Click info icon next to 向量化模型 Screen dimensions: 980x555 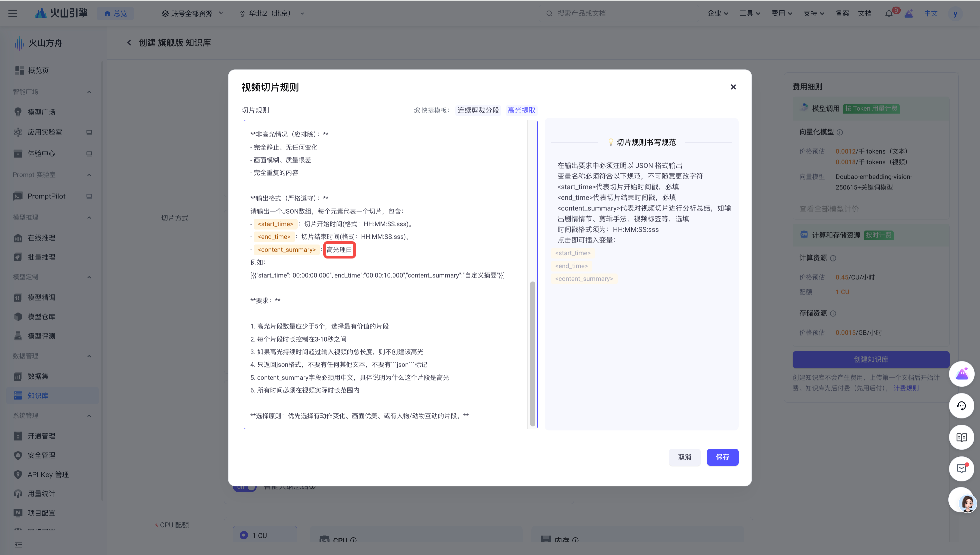pyautogui.click(x=840, y=132)
